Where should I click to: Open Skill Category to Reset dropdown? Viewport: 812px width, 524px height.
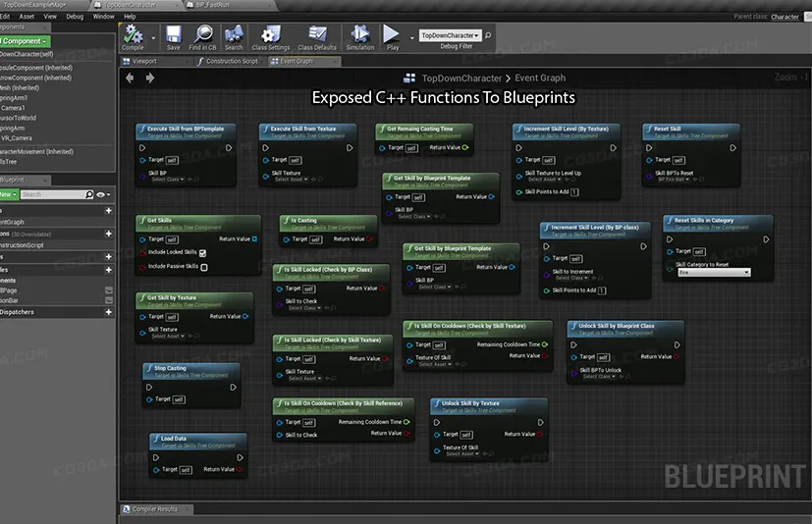714,273
